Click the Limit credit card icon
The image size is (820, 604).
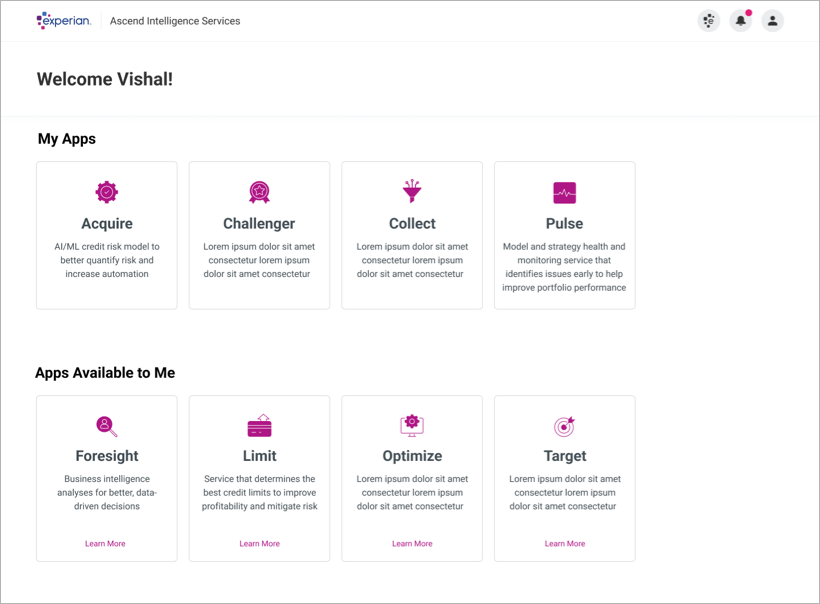[259, 426]
